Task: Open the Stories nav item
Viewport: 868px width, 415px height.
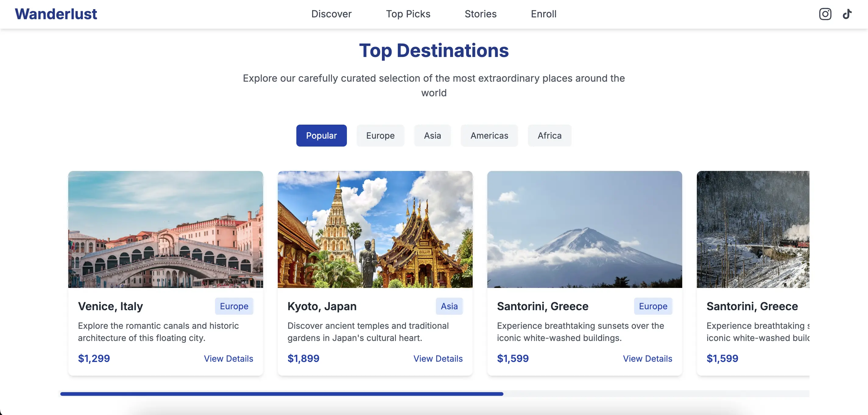Action: tap(481, 14)
